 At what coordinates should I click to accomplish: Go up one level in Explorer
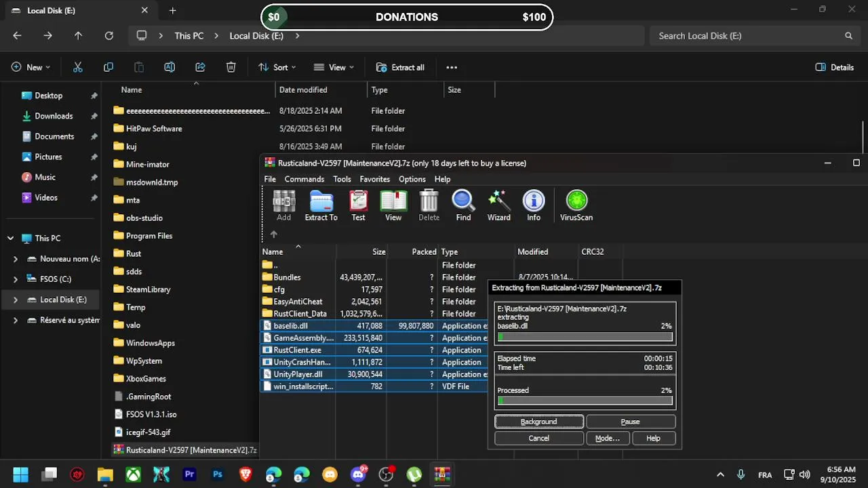(78, 36)
